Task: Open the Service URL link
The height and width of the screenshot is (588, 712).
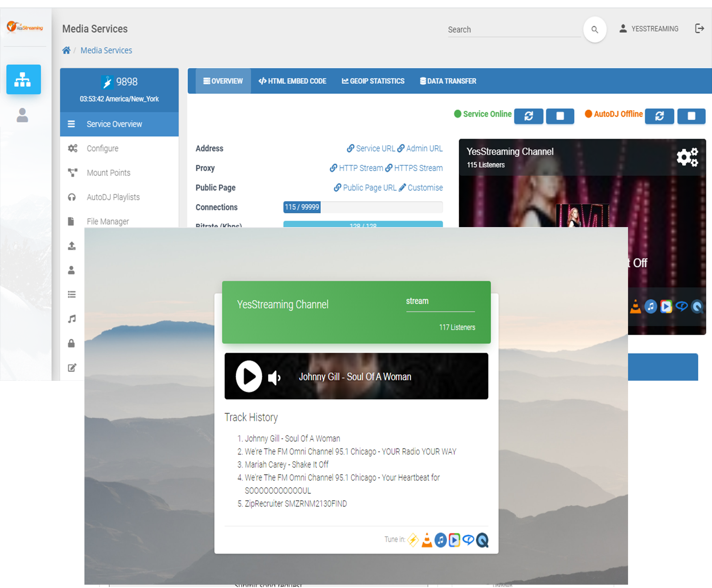Action: [371, 148]
